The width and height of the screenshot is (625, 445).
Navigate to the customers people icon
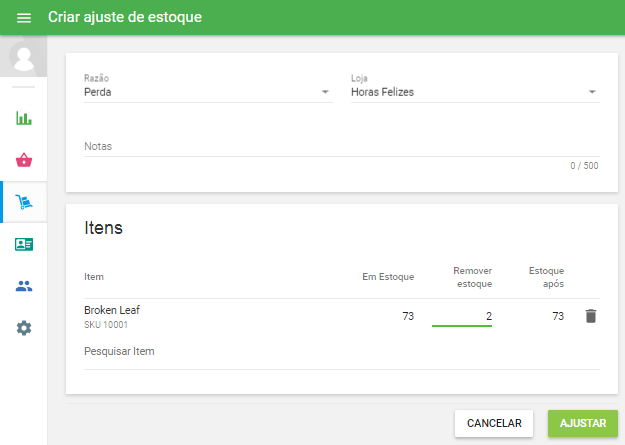(x=24, y=286)
